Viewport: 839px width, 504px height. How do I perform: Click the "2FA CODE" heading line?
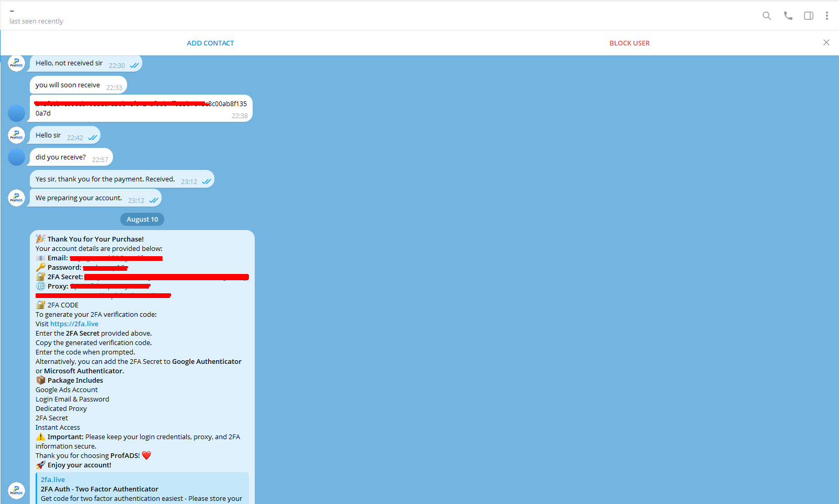pyautogui.click(x=63, y=305)
